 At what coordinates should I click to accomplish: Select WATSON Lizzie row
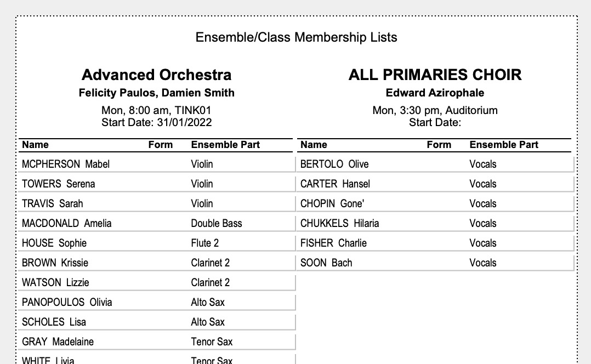pos(156,283)
